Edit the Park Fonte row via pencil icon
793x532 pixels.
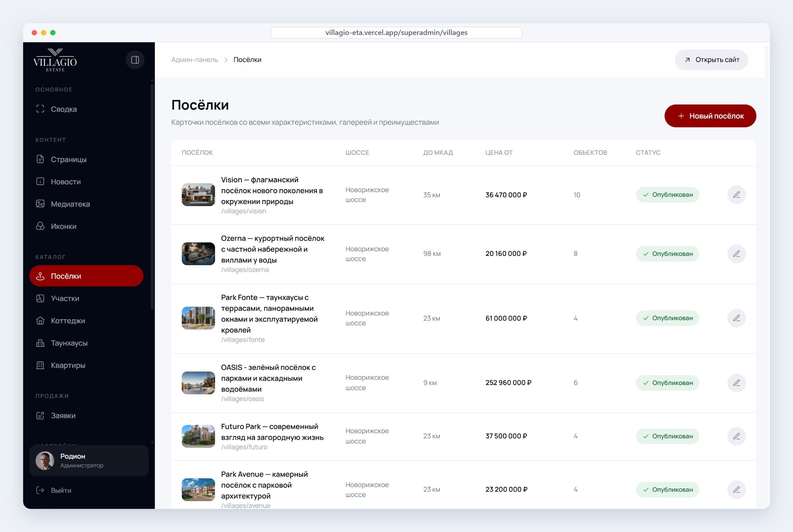[x=736, y=318]
